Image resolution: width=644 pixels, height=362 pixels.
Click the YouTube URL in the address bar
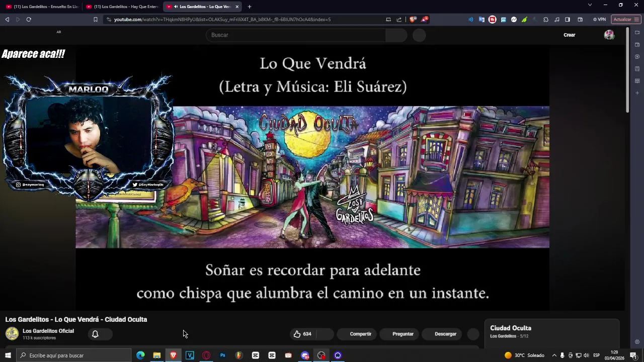point(222,20)
